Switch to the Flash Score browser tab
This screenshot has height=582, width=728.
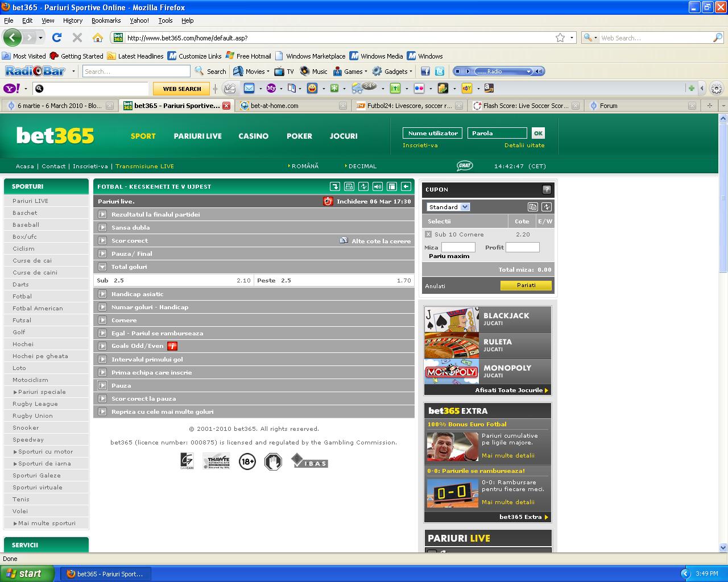click(x=526, y=106)
